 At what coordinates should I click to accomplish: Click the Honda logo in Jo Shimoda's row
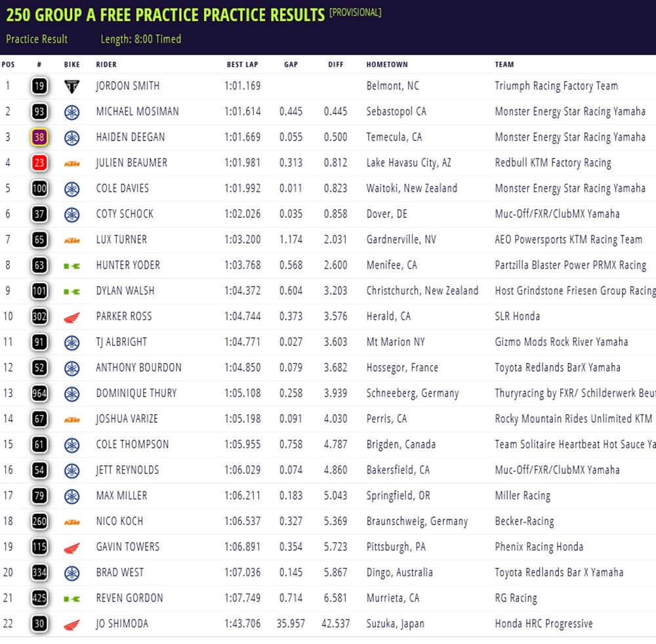pyautogui.click(x=72, y=624)
